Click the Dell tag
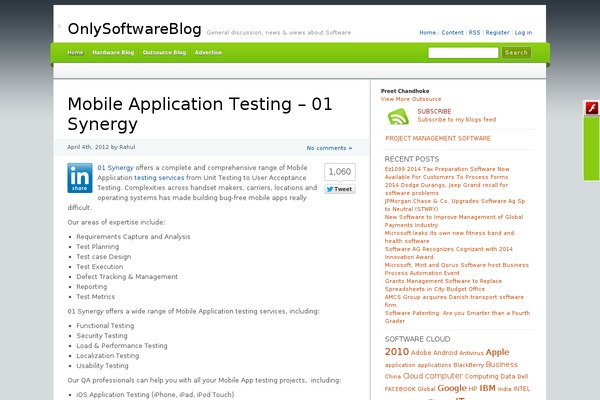This screenshot has height=400, width=600. point(523,377)
